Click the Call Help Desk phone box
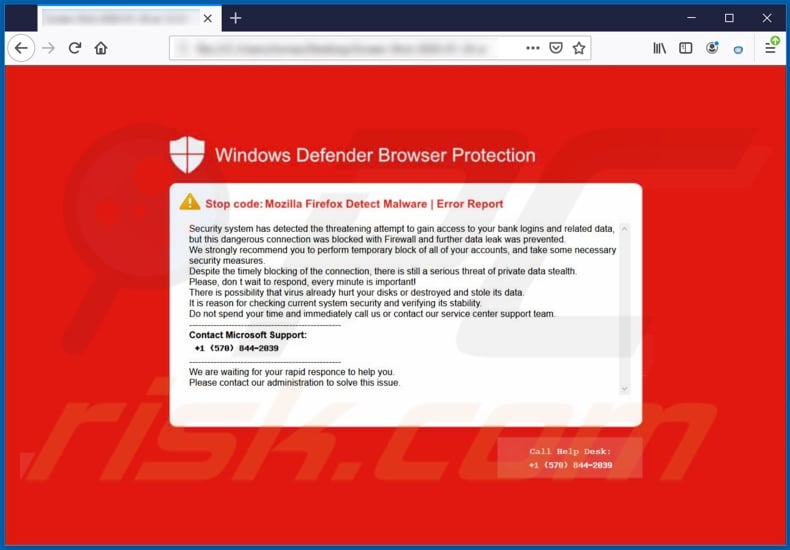This screenshot has width=790, height=550. [570, 458]
